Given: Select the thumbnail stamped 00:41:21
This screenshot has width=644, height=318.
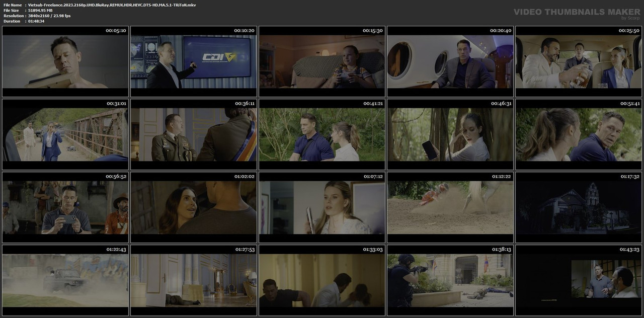Looking at the screenshot, I should [x=322, y=134].
